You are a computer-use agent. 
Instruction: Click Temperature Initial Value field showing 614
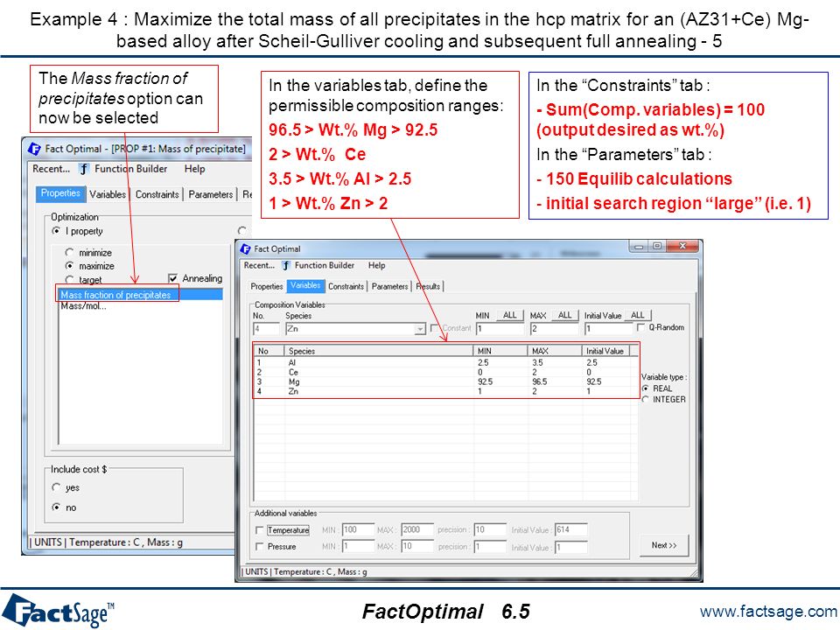pyautogui.click(x=570, y=530)
